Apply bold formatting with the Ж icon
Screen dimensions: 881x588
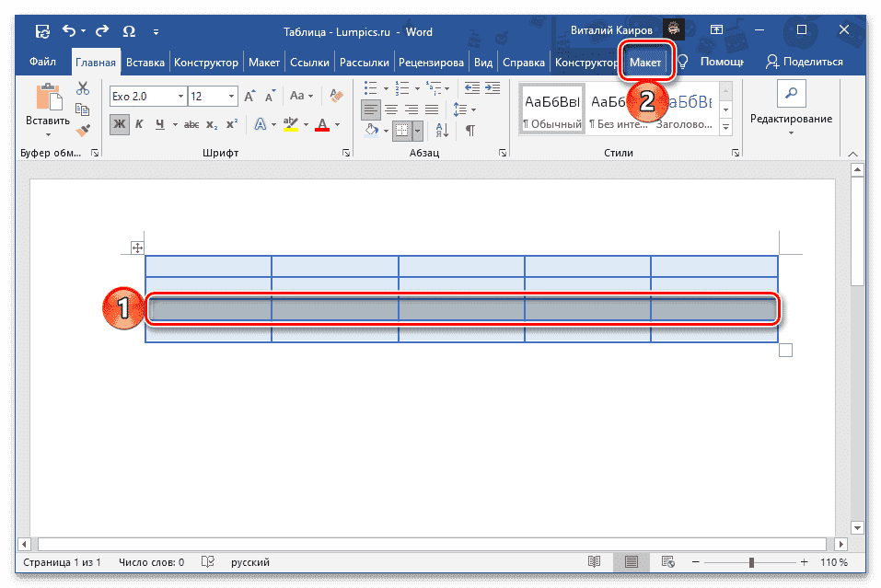click(118, 121)
